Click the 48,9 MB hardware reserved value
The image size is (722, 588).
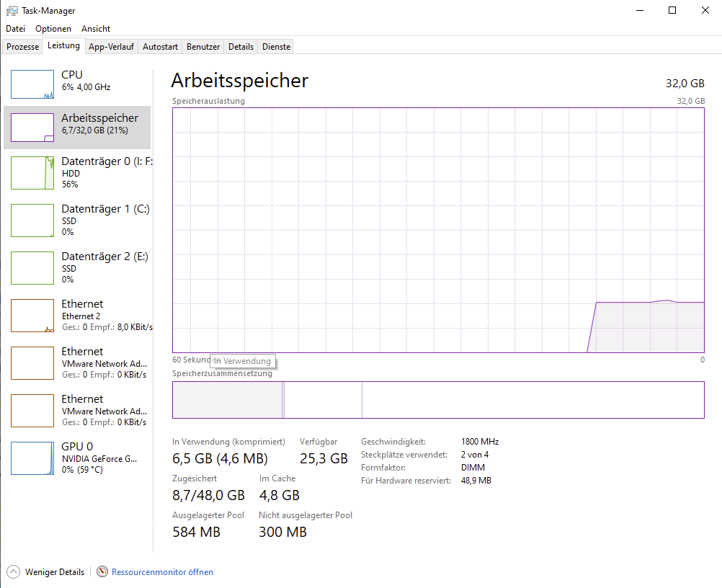[x=476, y=480]
